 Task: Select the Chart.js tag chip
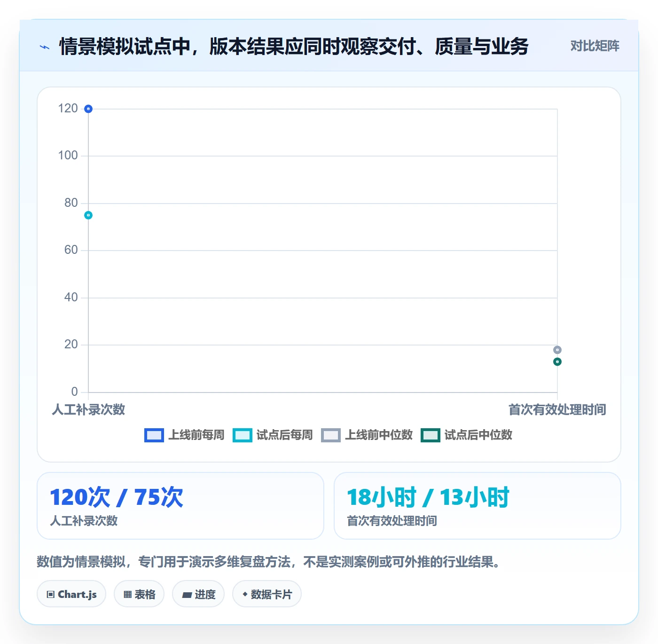click(71, 594)
